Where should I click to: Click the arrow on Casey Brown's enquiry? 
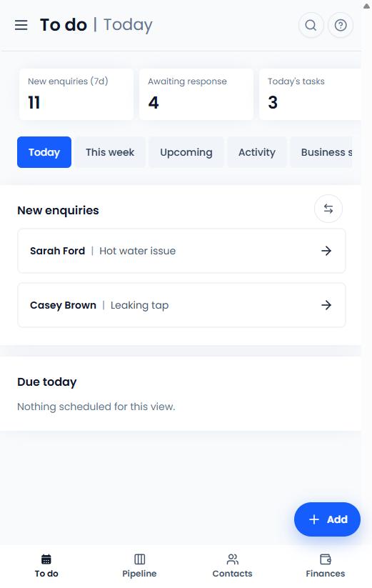pyautogui.click(x=326, y=305)
